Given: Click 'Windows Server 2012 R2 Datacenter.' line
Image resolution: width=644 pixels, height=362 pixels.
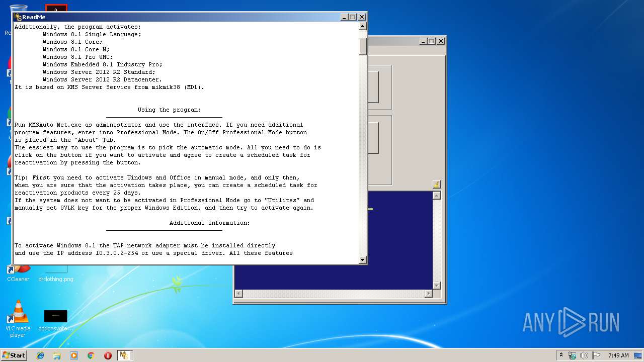Looking at the screenshot, I should pyautogui.click(x=102, y=79).
